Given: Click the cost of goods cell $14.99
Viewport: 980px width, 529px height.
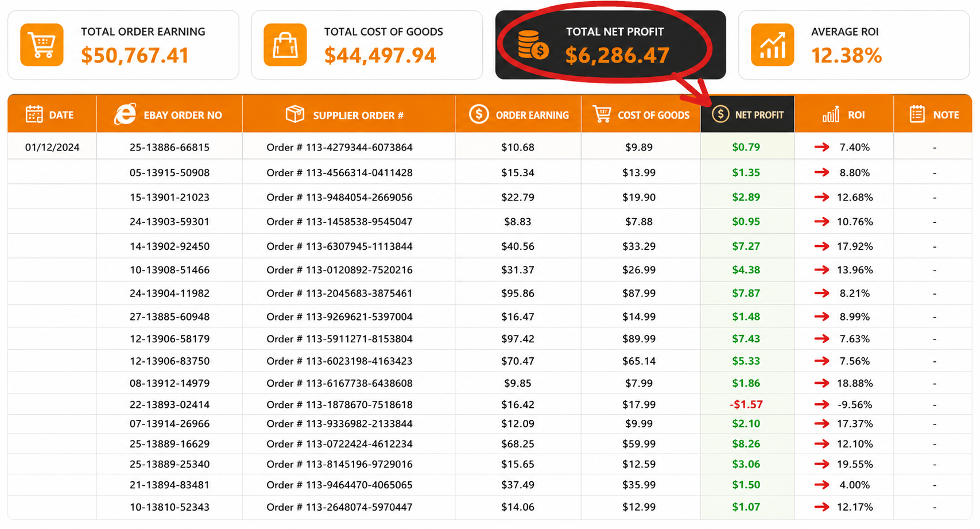Looking at the screenshot, I should [x=639, y=316].
